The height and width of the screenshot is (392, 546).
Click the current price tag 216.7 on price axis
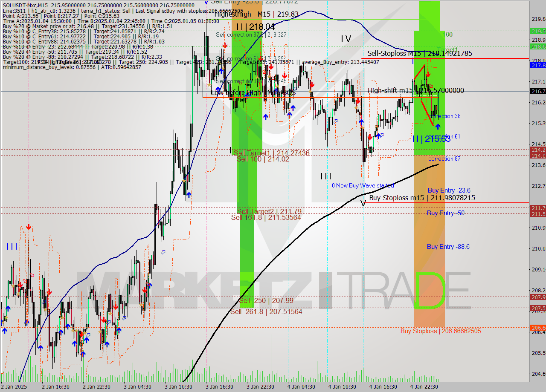[537, 92]
